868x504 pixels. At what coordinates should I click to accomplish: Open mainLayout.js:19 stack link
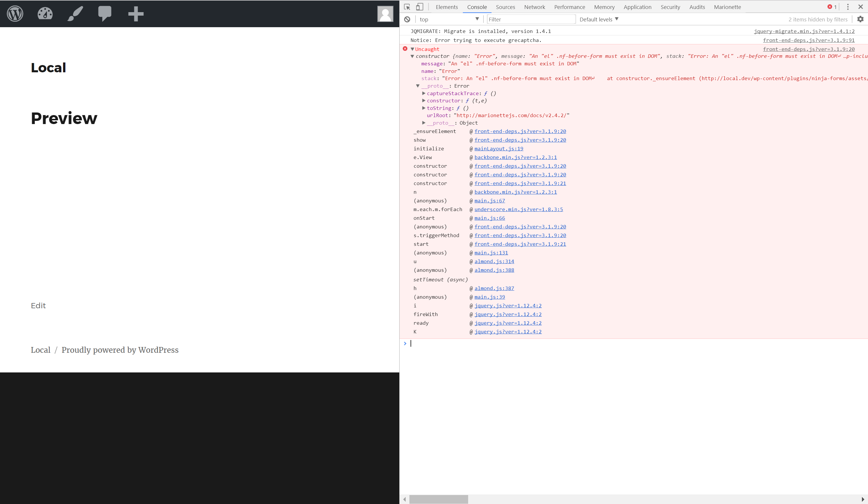(x=499, y=149)
